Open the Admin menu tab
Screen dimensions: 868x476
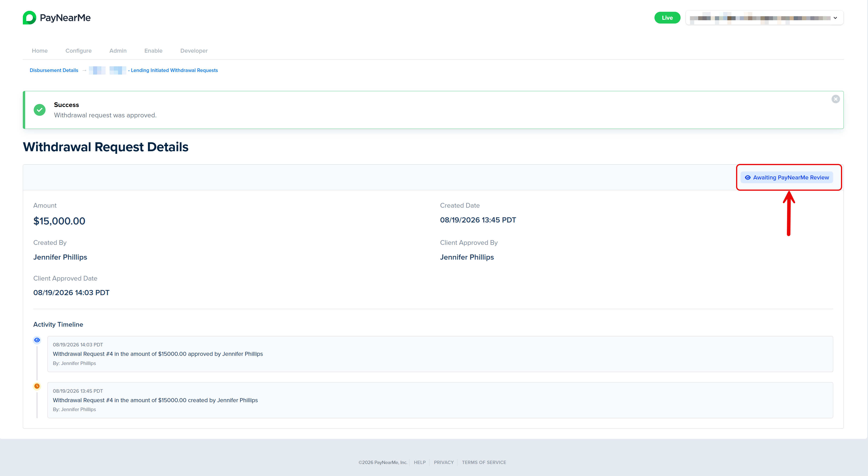pyautogui.click(x=118, y=51)
